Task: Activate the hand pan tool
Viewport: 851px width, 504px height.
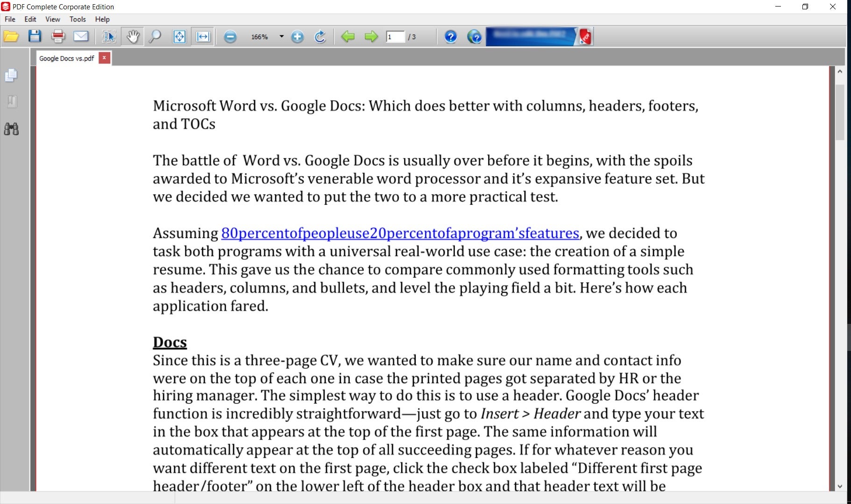Action: pyautogui.click(x=133, y=36)
